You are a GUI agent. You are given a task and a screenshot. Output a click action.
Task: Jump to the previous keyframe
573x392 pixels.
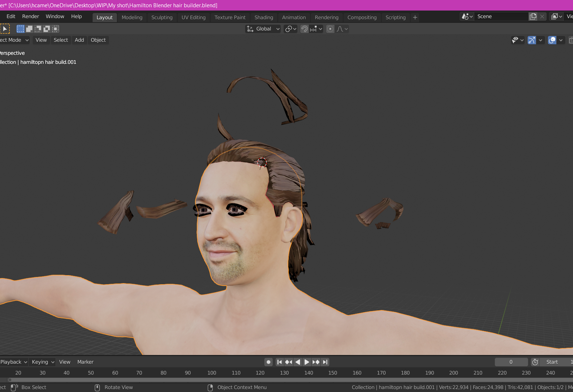click(289, 362)
